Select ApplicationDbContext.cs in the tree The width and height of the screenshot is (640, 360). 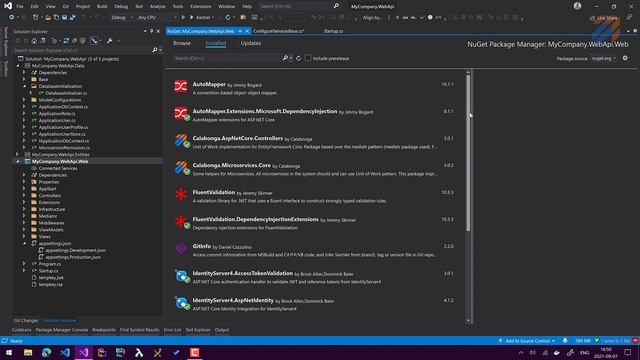tap(63, 107)
